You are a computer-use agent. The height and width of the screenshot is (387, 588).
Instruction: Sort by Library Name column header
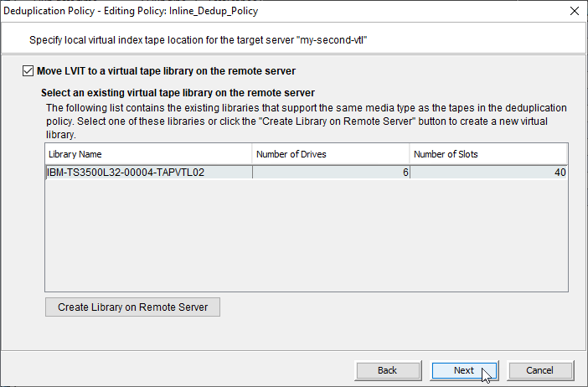point(148,154)
